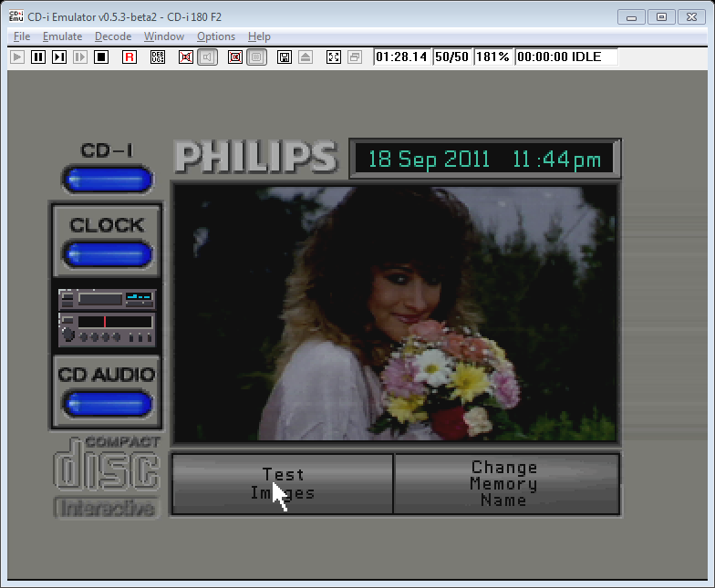Reset the emulator with the red R icon
The image size is (715, 588).
[x=130, y=57]
